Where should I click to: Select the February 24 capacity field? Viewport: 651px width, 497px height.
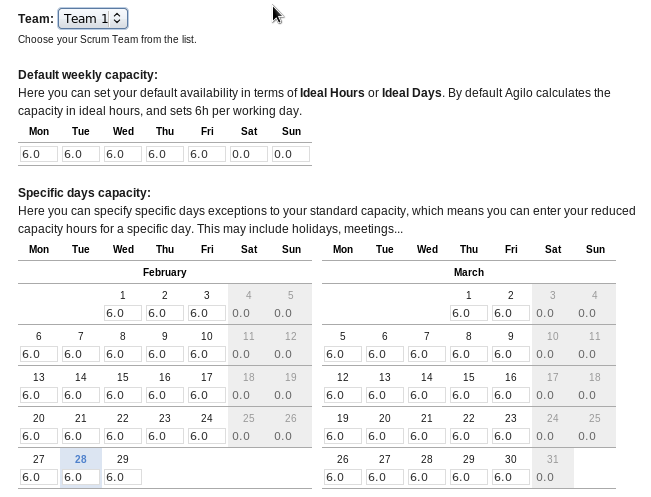[x=207, y=436]
